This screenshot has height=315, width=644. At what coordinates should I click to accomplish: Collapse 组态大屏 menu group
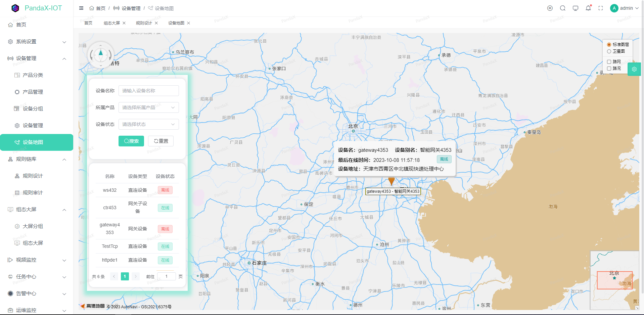click(x=37, y=210)
